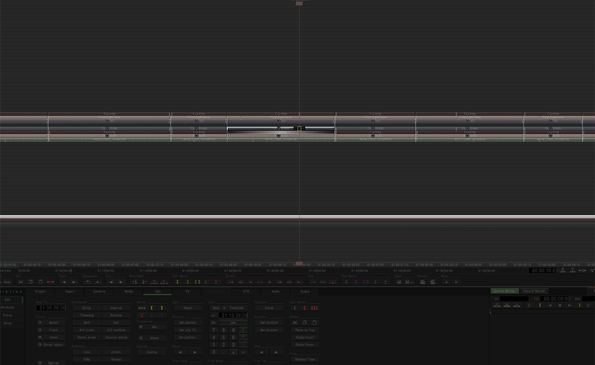Click the render clapperboard icon

pyautogui.click(x=423, y=282)
